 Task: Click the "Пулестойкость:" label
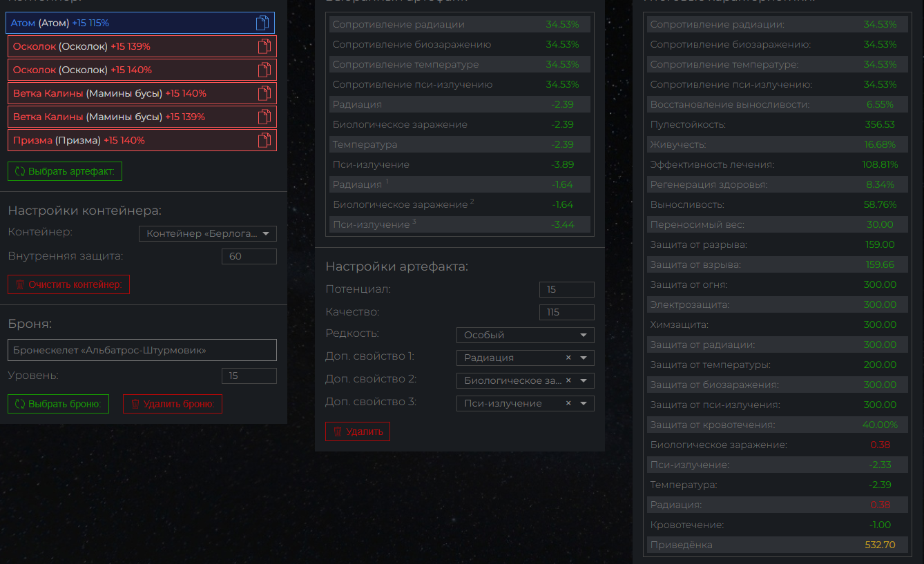pyautogui.click(x=688, y=125)
